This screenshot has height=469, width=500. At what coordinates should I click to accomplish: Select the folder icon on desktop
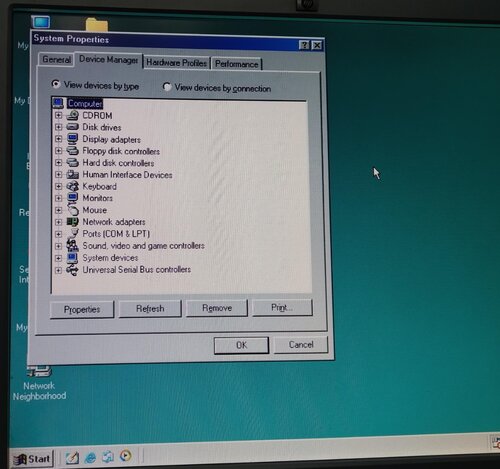coord(97,25)
